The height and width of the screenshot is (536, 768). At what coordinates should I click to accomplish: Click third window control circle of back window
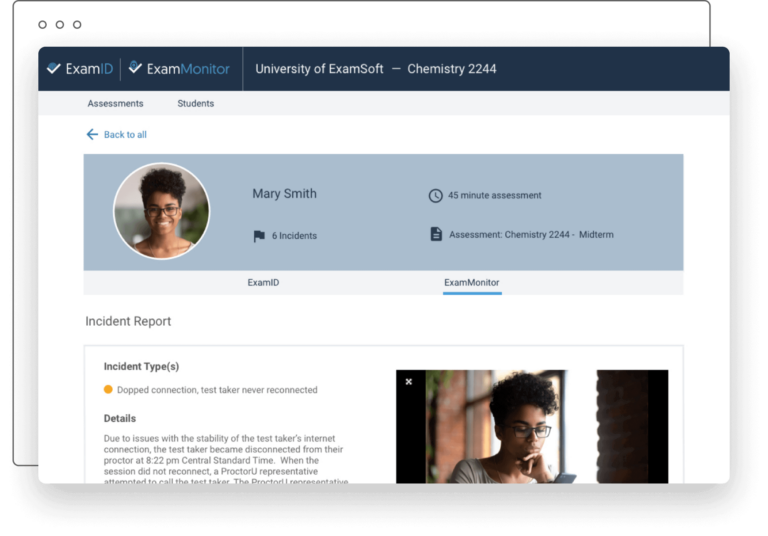click(x=77, y=24)
